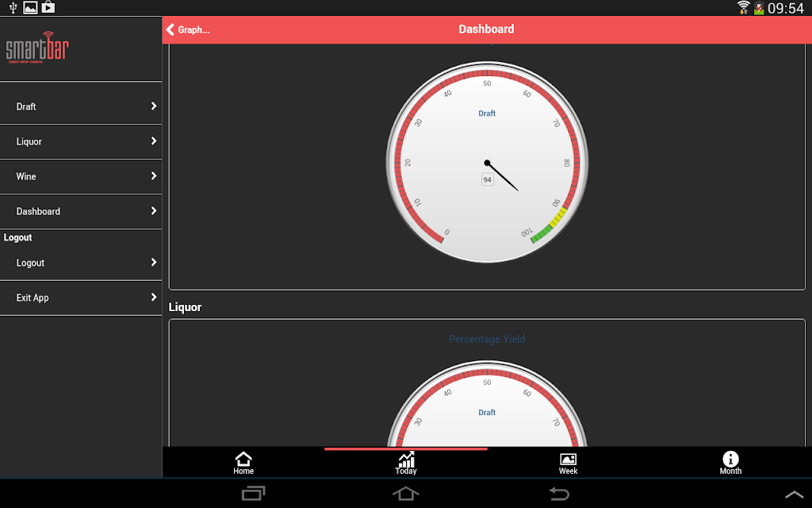Expand chevron next to Wine
The image size is (812, 508).
(x=153, y=175)
